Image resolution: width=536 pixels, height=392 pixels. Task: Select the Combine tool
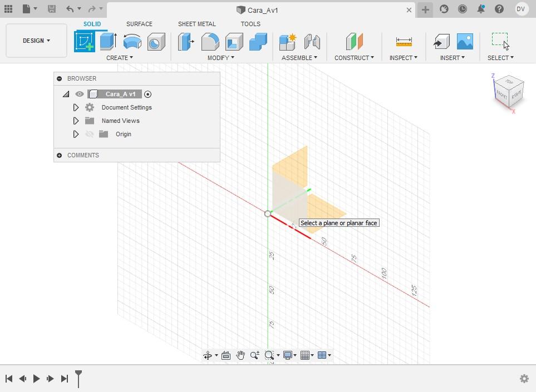coord(258,41)
